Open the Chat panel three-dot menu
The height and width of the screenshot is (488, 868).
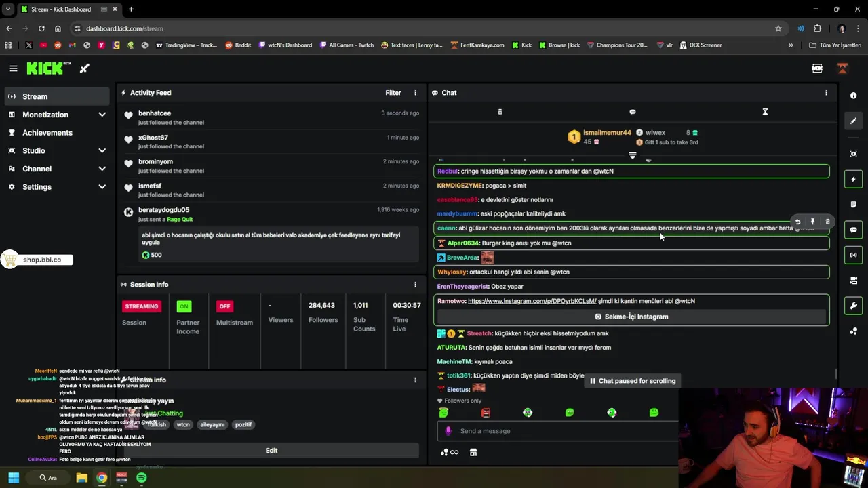pos(826,93)
